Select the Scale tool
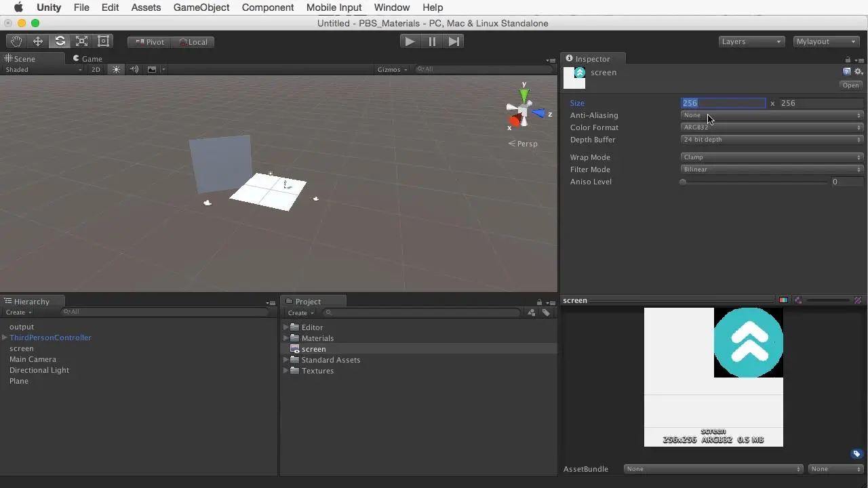868x488 pixels. pyautogui.click(x=81, y=41)
